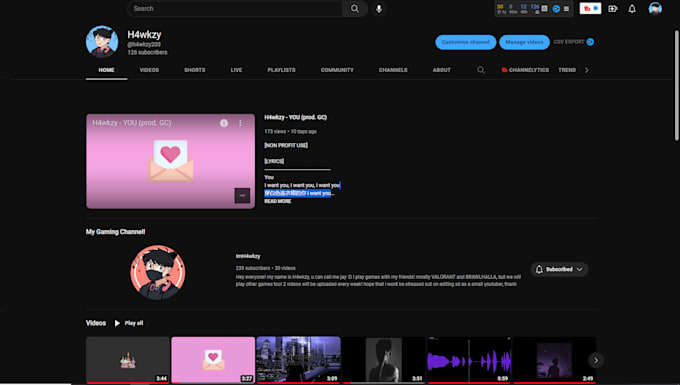Go to the LIVE tab
This screenshot has width=680, height=385.
(x=236, y=70)
